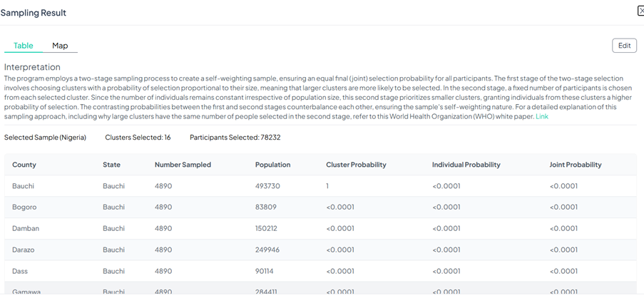This screenshot has height=308, width=644.
Task: Click the State column header
Action: pyautogui.click(x=111, y=165)
